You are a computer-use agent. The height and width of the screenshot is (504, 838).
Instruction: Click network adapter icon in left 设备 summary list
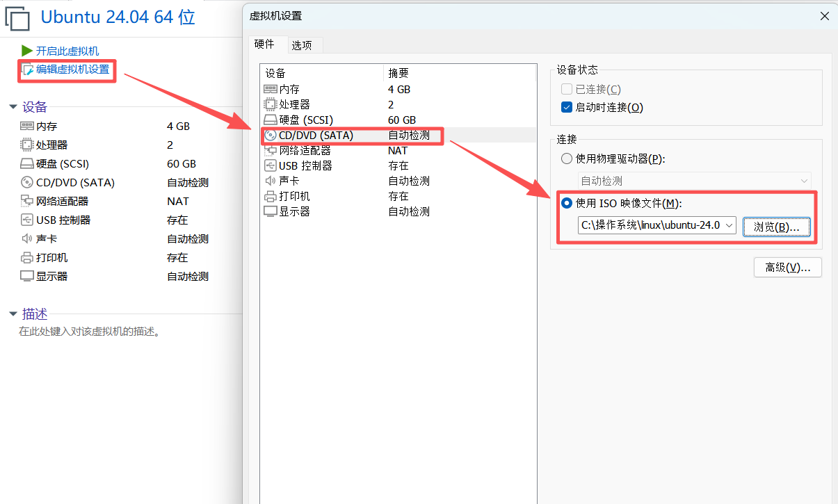[27, 202]
